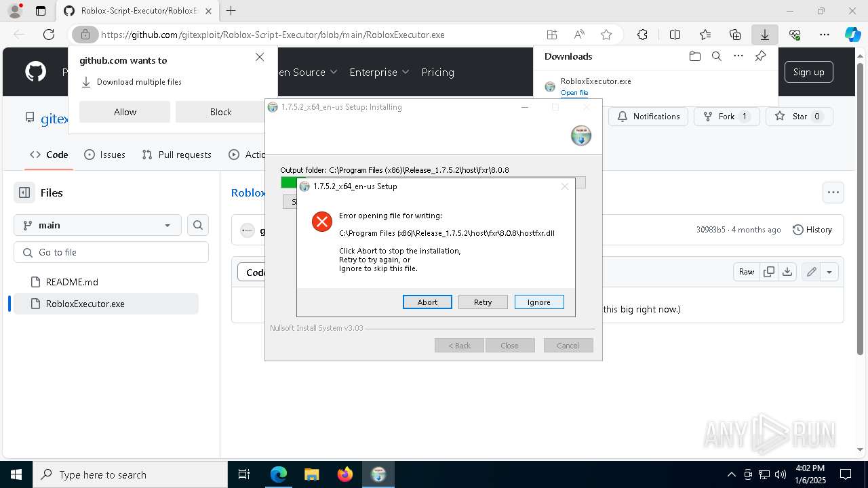868x488 pixels.
Task: Switch to the Issues tab
Action: point(104,155)
